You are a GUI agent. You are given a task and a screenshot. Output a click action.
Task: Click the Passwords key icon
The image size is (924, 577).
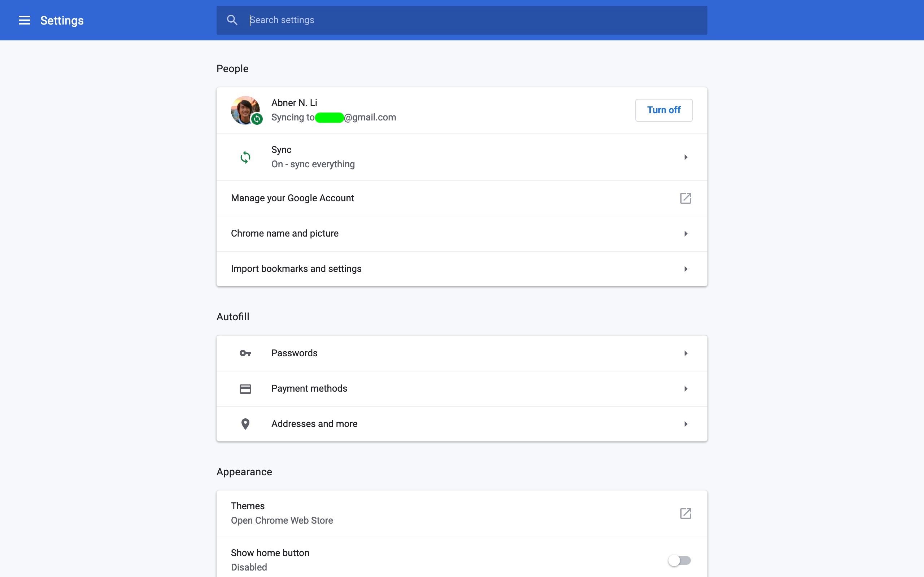(245, 353)
